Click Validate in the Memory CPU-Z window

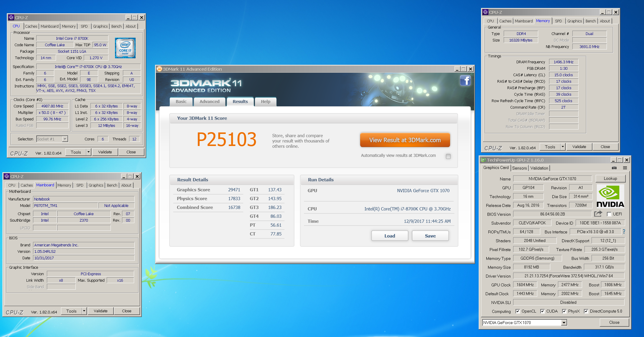tap(579, 147)
